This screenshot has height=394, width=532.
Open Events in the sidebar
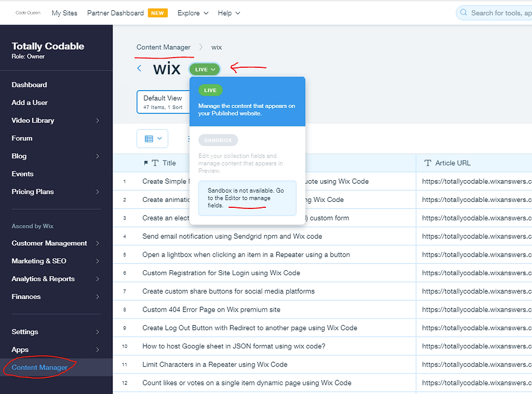[22, 174]
